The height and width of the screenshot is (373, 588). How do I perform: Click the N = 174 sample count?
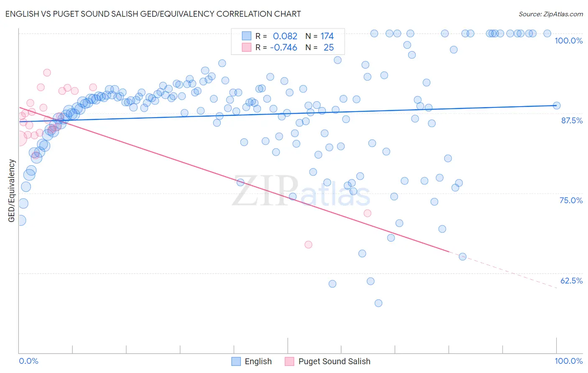point(320,36)
